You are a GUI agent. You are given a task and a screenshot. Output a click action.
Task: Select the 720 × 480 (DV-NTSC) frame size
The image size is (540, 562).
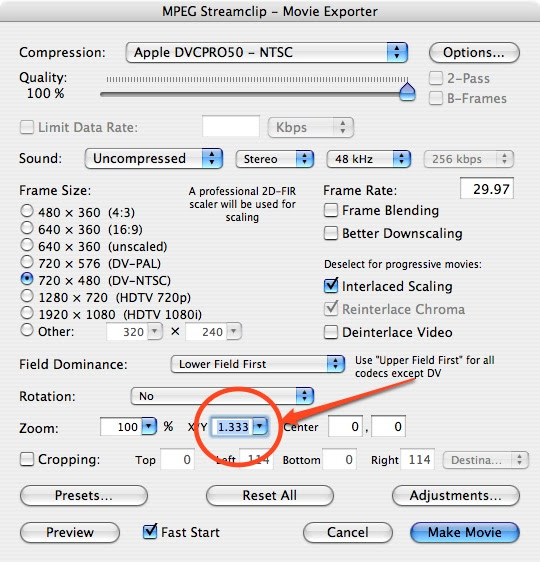click(27, 278)
